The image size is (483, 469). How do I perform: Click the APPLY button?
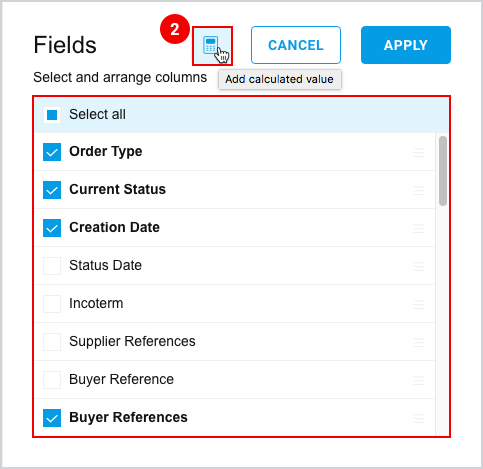pos(406,45)
